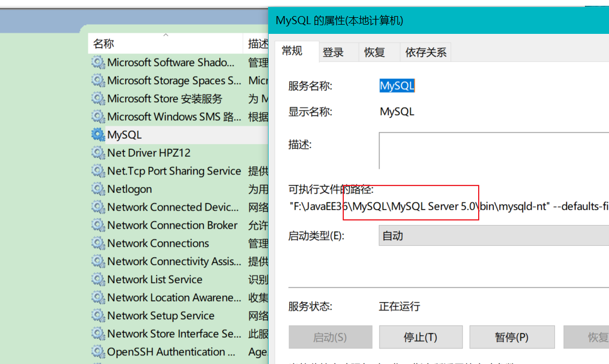Click gear icon beside Network Connectivity Assistant
609x364 pixels.
(x=98, y=261)
